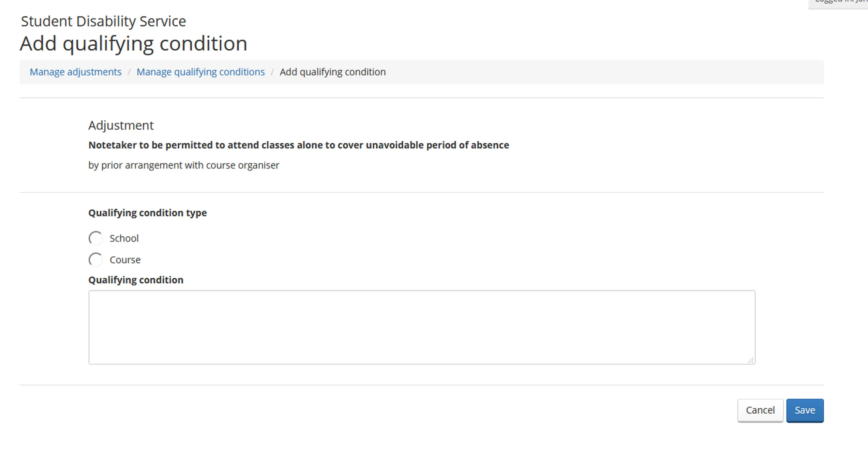Click the Adjustment section heading
This screenshot has width=868, height=457.
121,125
